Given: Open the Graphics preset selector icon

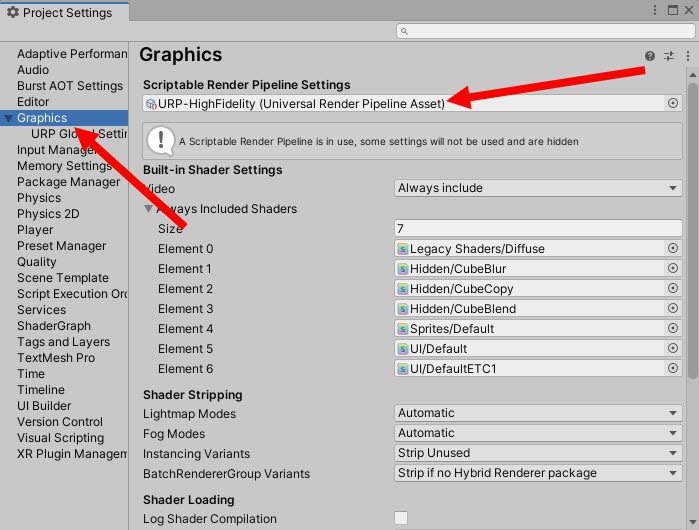Looking at the screenshot, I should coord(669,56).
